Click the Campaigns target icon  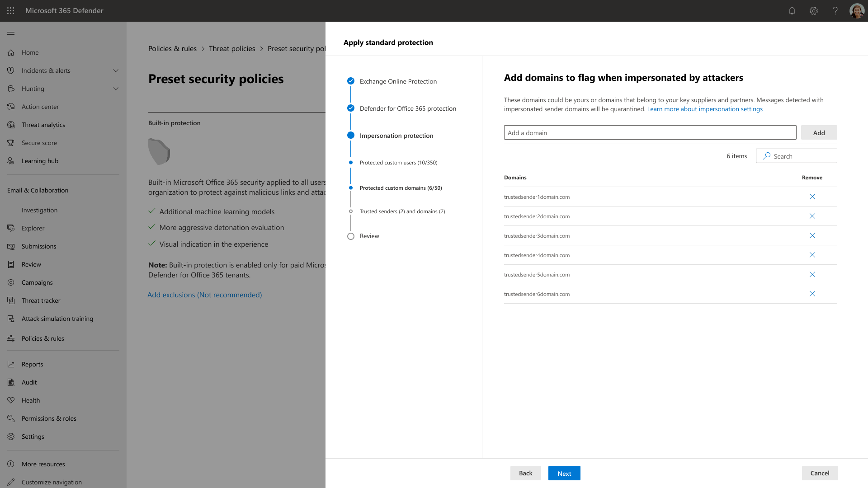tap(11, 282)
